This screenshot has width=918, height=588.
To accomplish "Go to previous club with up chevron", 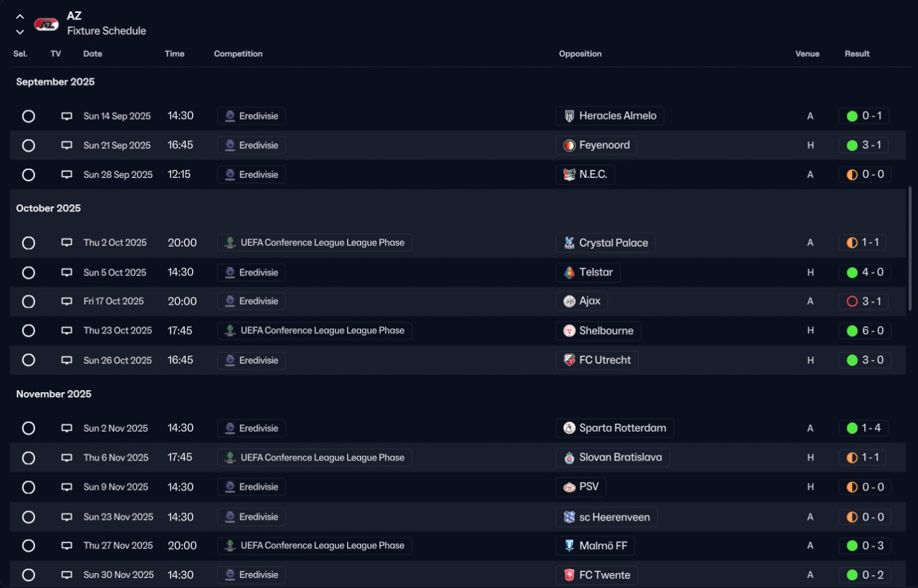I will (20, 17).
